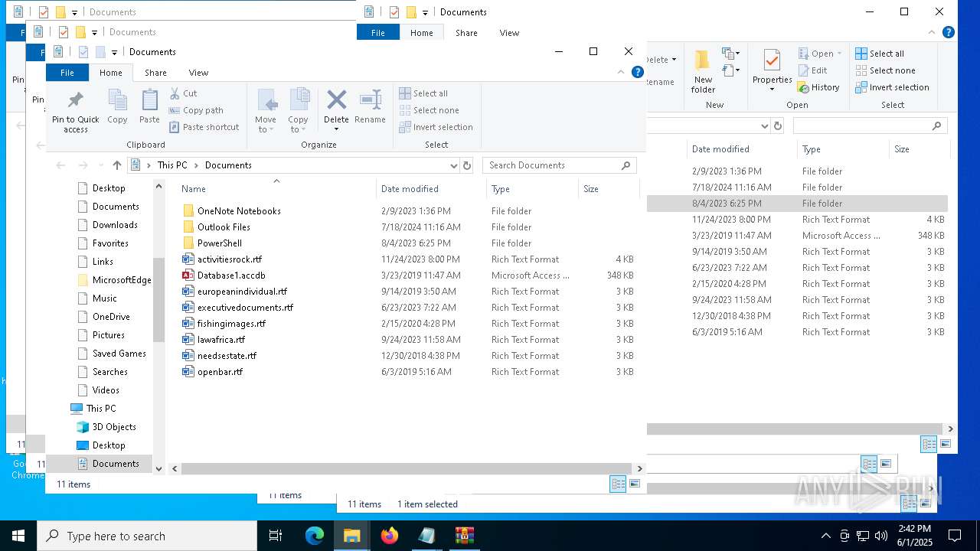Click chevron between This PC and Documents
The image size is (980, 551).
coord(196,165)
